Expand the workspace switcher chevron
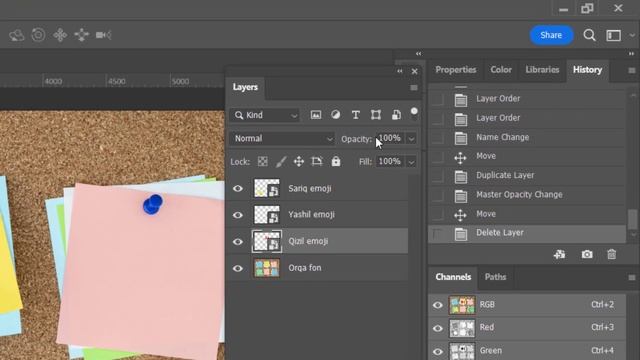Screen dimensions: 640x360 pos(632,36)
